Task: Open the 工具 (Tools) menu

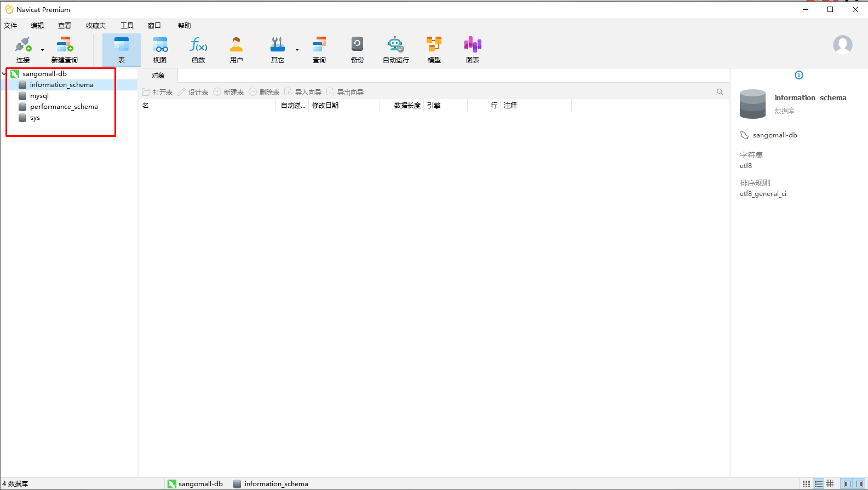Action: (127, 26)
